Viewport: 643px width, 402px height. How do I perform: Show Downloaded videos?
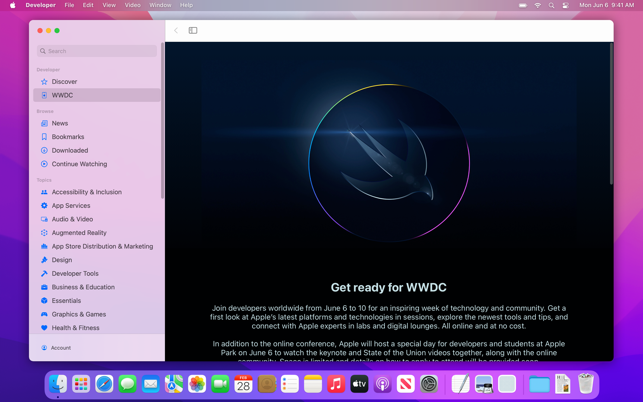click(69, 150)
